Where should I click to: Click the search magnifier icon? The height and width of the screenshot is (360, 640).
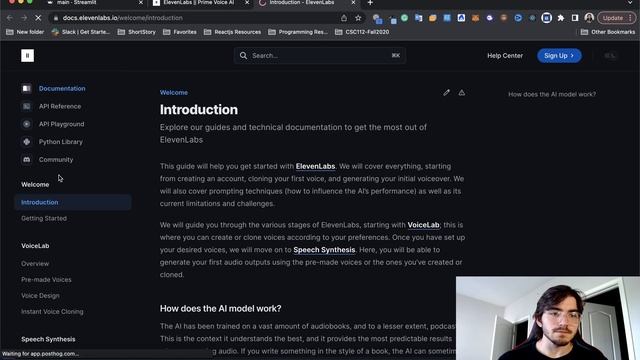pyautogui.click(x=243, y=56)
